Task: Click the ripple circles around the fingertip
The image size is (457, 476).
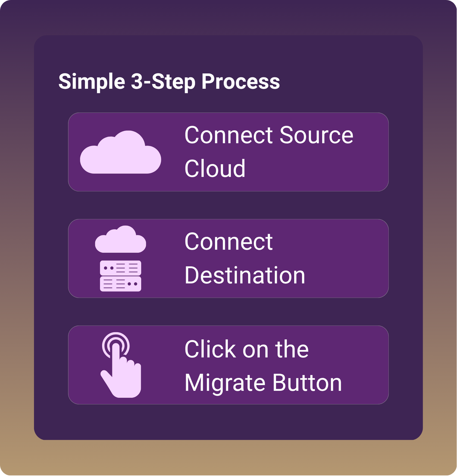Action: click(116, 340)
